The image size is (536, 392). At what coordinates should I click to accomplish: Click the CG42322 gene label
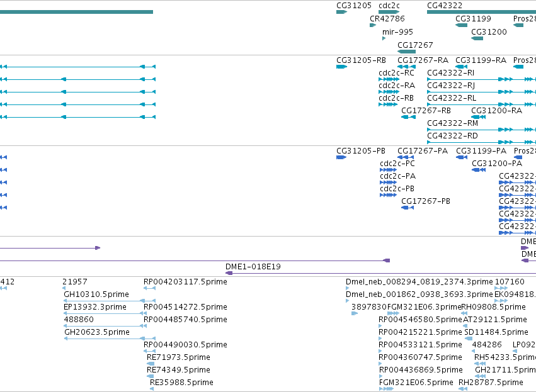[x=445, y=6]
